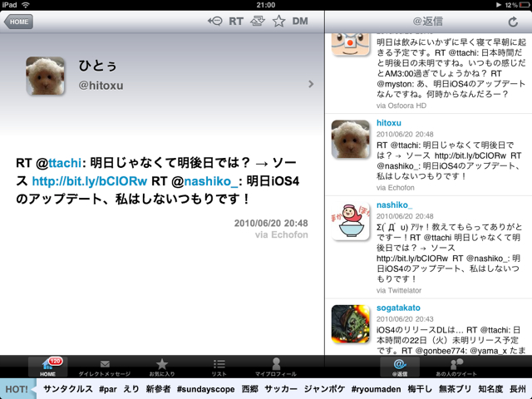Open the マイプロフィール tab
532x399 pixels.
[276, 367]
